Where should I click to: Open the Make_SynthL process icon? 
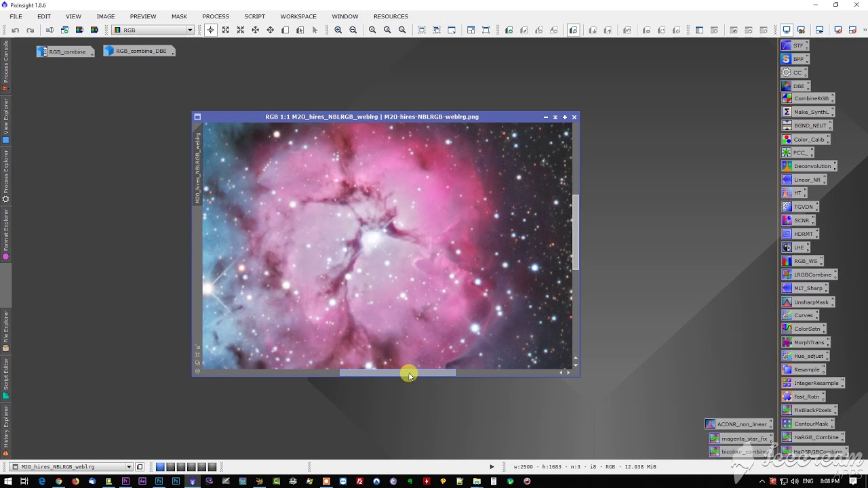point(808,112)
